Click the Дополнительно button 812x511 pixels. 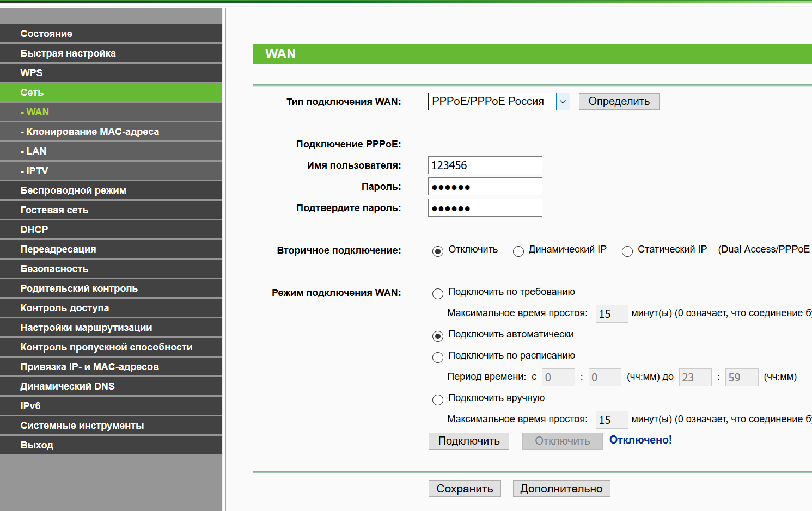click(561, 489)
